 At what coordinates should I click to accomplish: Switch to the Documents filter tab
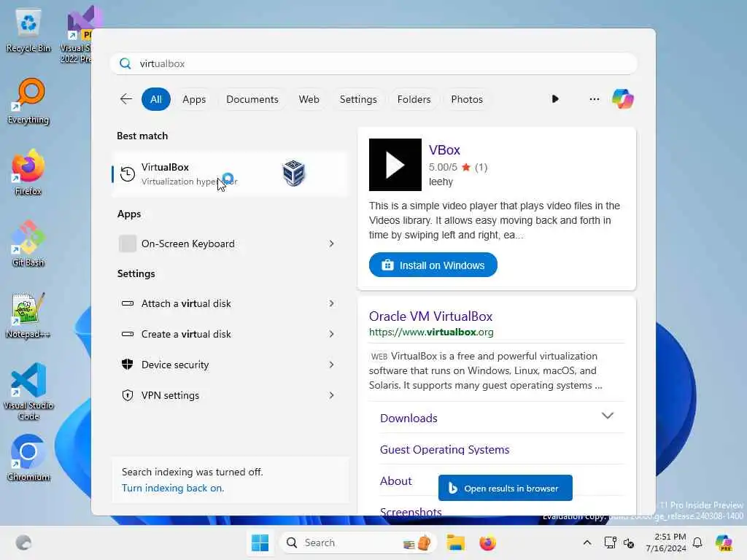pyautogui.click(x=252, y=99)
